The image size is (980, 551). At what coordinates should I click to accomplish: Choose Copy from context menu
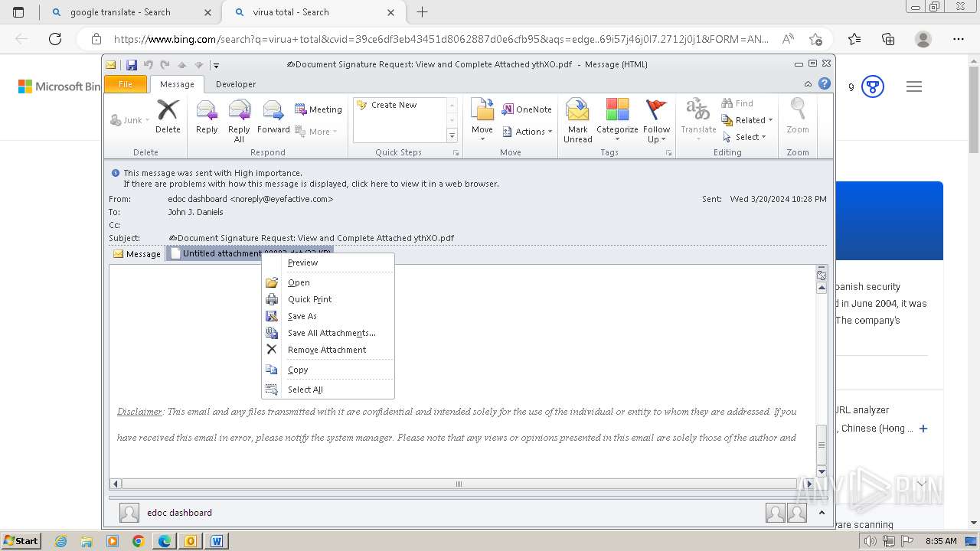pyautogui.click(x=328, y=370)
